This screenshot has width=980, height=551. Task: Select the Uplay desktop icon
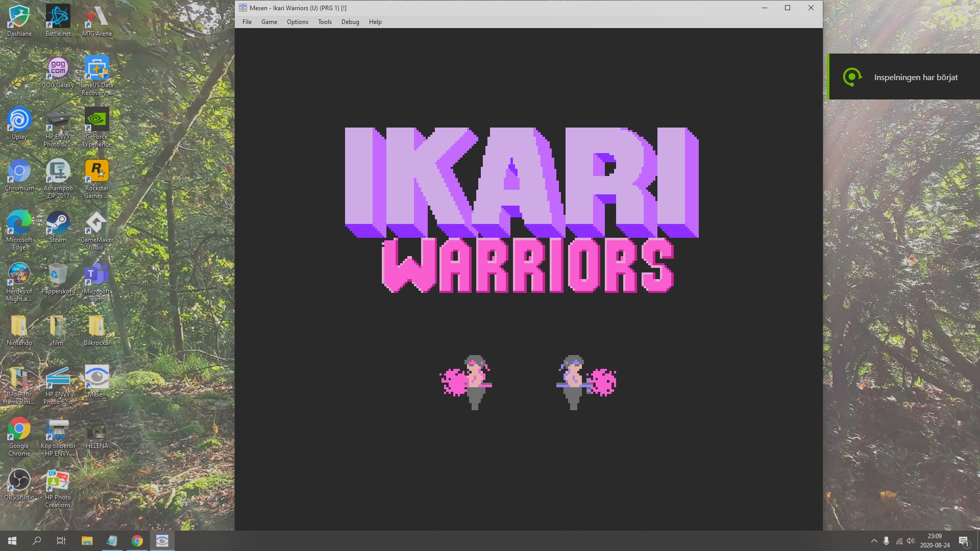click(19, 124)
